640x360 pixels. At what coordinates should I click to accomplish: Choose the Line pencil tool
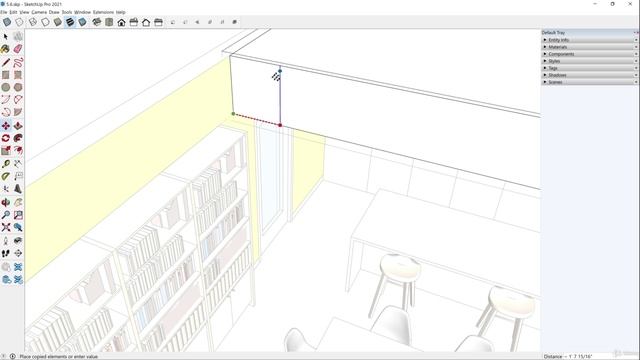coord(6,62)
